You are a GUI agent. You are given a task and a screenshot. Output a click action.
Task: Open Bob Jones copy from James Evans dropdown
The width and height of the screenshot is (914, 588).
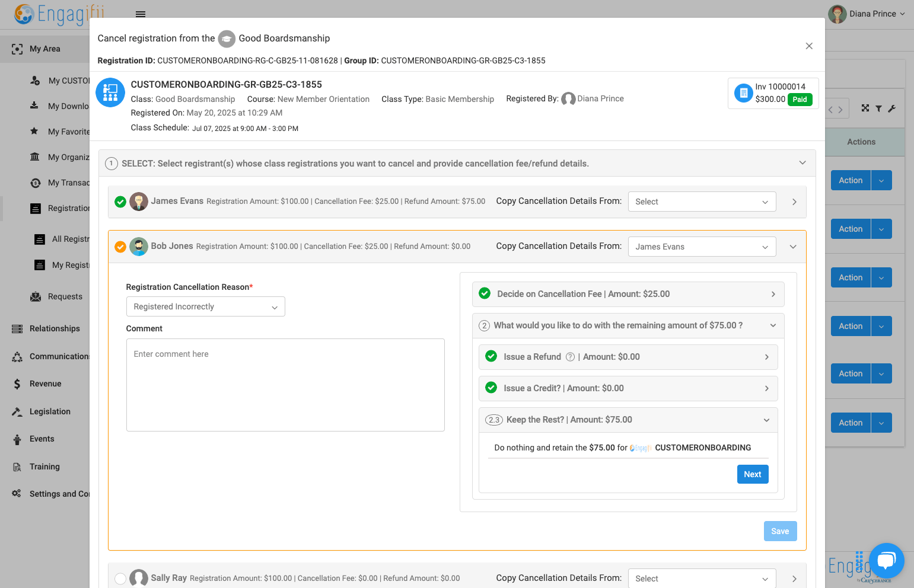tap(702, 247)
